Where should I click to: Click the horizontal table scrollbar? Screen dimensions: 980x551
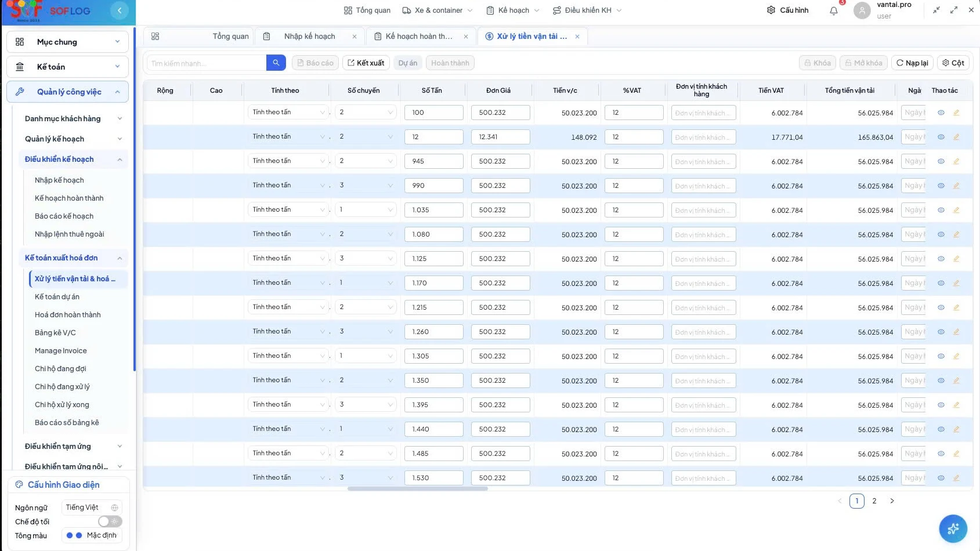pos(418,489)
